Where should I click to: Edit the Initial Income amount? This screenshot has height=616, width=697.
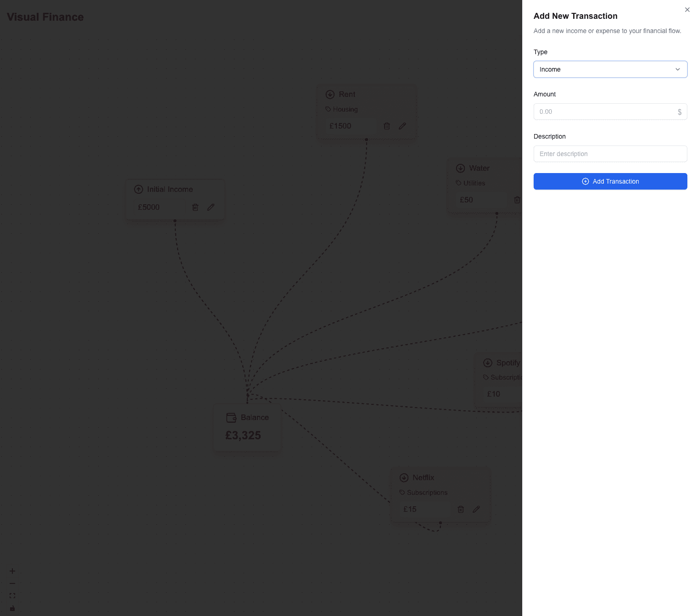point(211,207)
